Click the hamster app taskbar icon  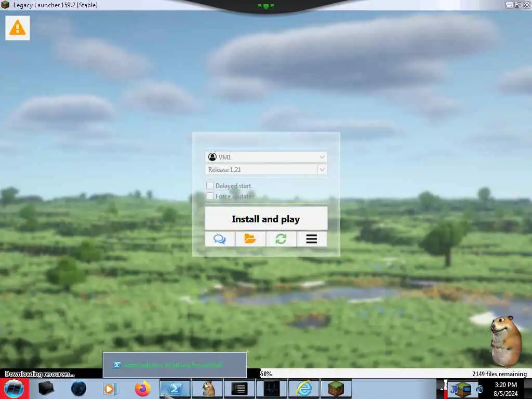tap(207, 389)
